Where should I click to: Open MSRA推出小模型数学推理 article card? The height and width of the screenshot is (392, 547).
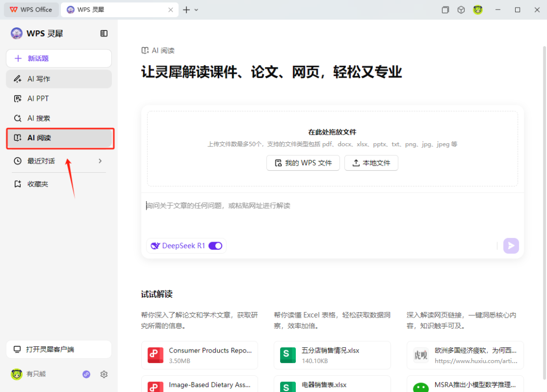point(465,384)
